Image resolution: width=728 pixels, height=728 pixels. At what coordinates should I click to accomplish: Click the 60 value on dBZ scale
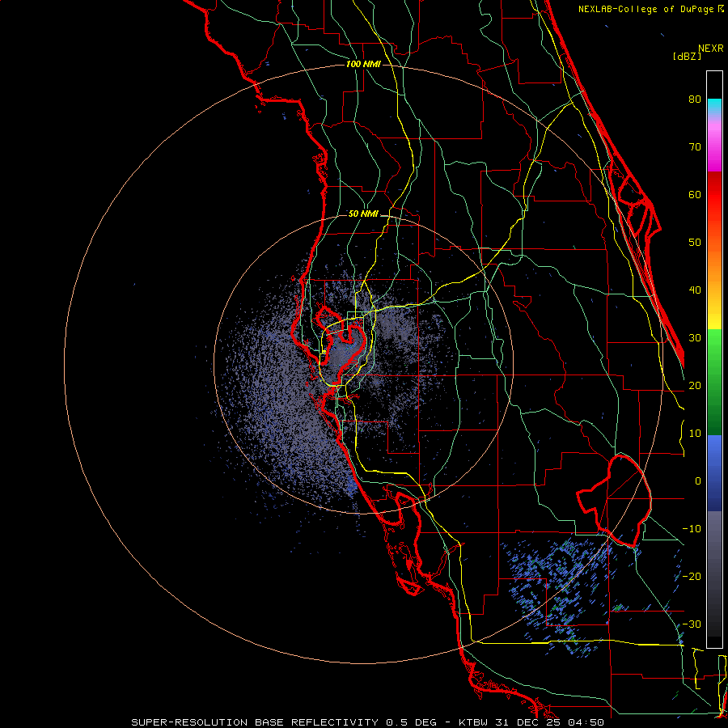[x=695, y=194]
